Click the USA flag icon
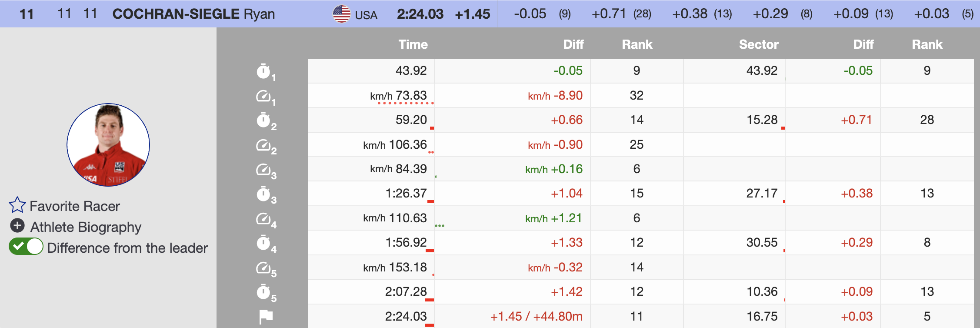The height and width of the screenshot is (328, 980). click(342, 14)
